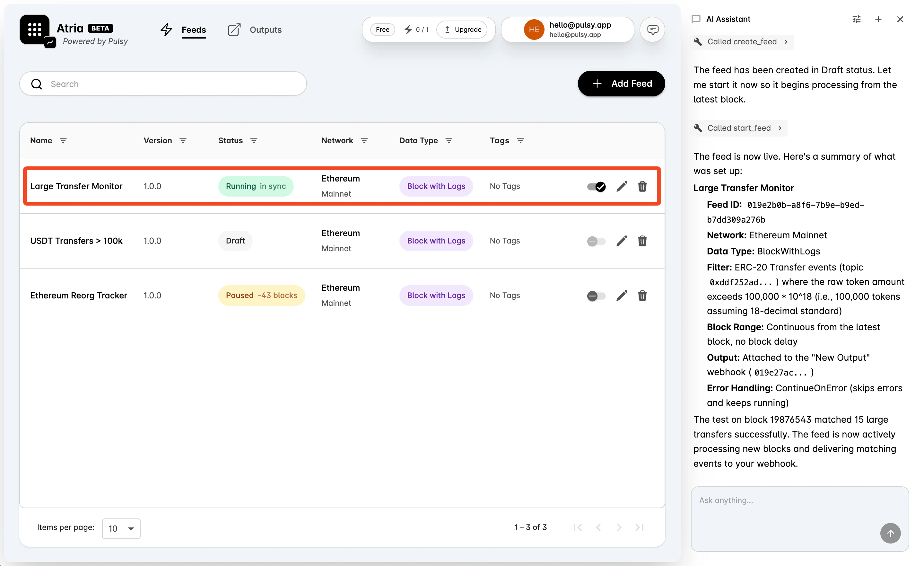Open the hello@pulsy.app account menu
This screenshot has width=924, height=566.
pyautogui.click(x=567, y=30)
